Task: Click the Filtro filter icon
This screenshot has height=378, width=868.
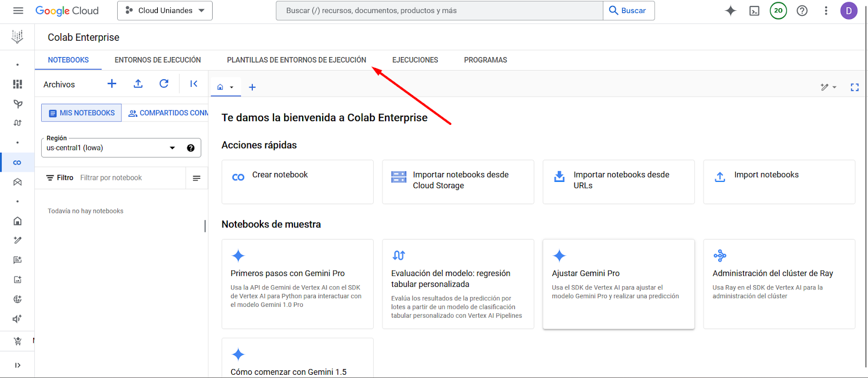Action: pos(50,178)
